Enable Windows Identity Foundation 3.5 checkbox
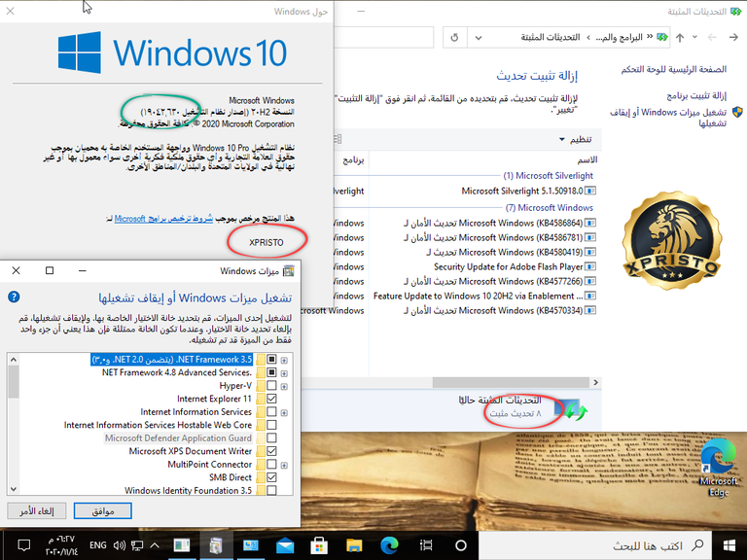747x560 pixels. 271,490
